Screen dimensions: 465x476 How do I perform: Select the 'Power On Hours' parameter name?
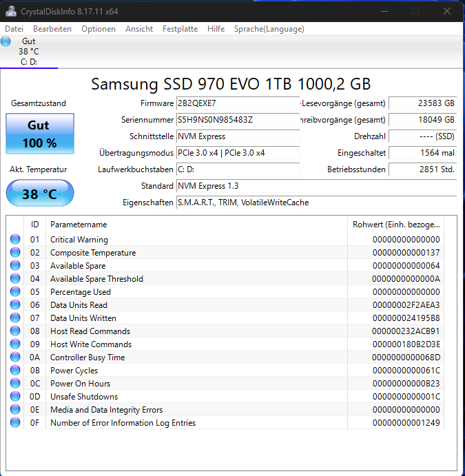coord(80,384)
